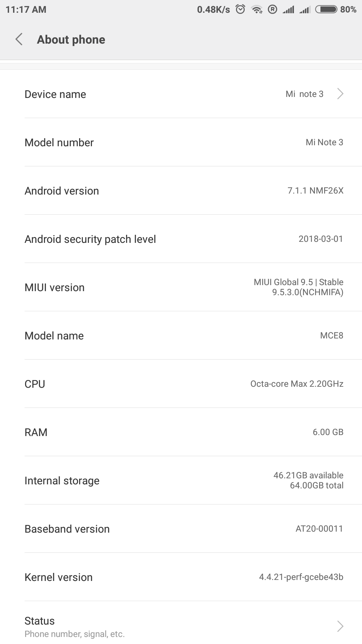
Task: Open the Device name row
Action: point(181,94)
